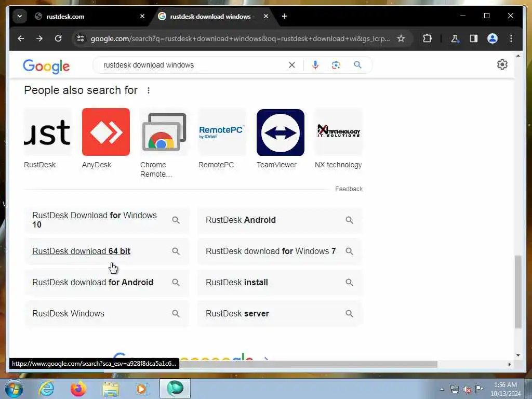The image size is (532, 399).
Task: Search RustDesk Windows suggestion
Action: (x=107, y=314)
